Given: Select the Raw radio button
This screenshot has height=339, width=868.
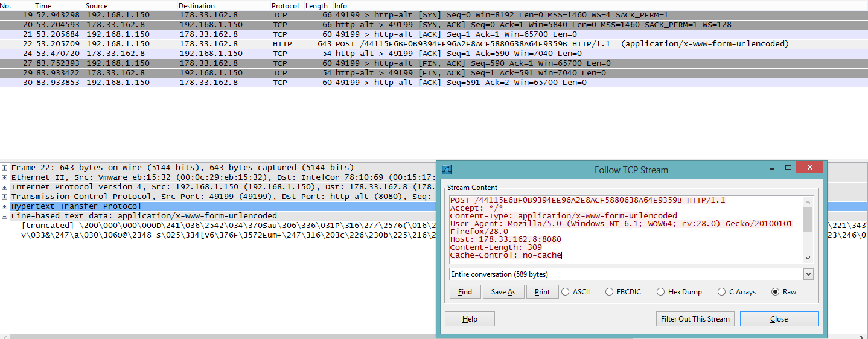Looking at the screenshot, I should (x=776, y=292).
